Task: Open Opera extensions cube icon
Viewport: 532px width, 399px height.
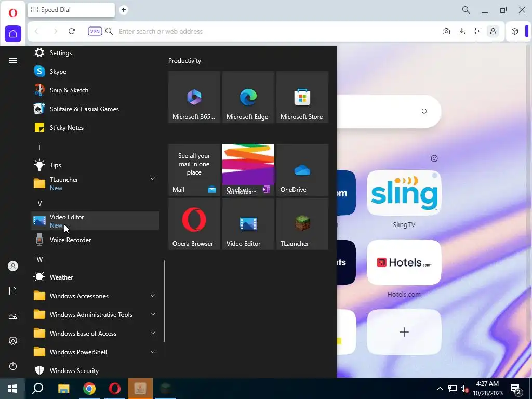Action: (515, 31)
